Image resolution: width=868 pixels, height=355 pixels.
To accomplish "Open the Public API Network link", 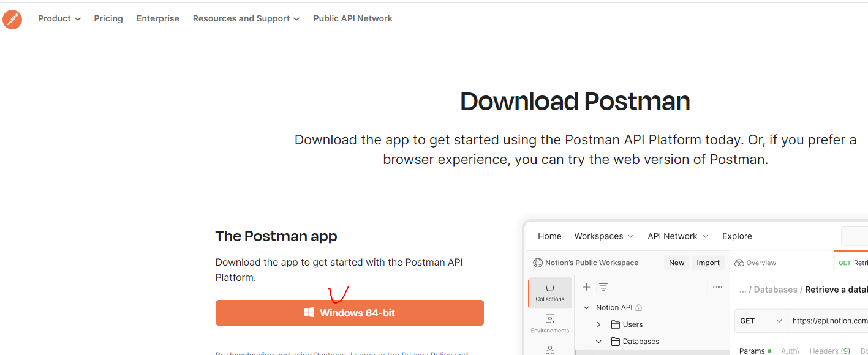I will (353, 18).
